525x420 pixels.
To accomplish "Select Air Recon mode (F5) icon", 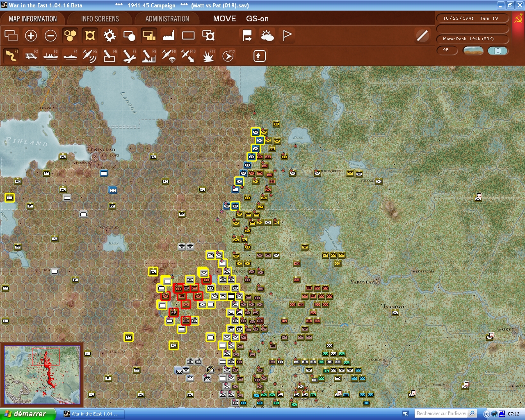I will (x=90, y=56).
